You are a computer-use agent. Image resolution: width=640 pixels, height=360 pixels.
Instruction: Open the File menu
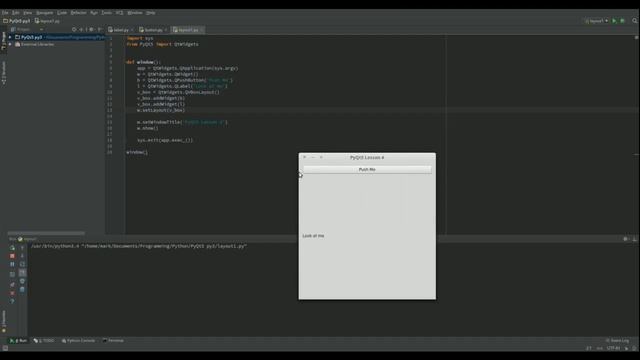(x=5, y=13)
